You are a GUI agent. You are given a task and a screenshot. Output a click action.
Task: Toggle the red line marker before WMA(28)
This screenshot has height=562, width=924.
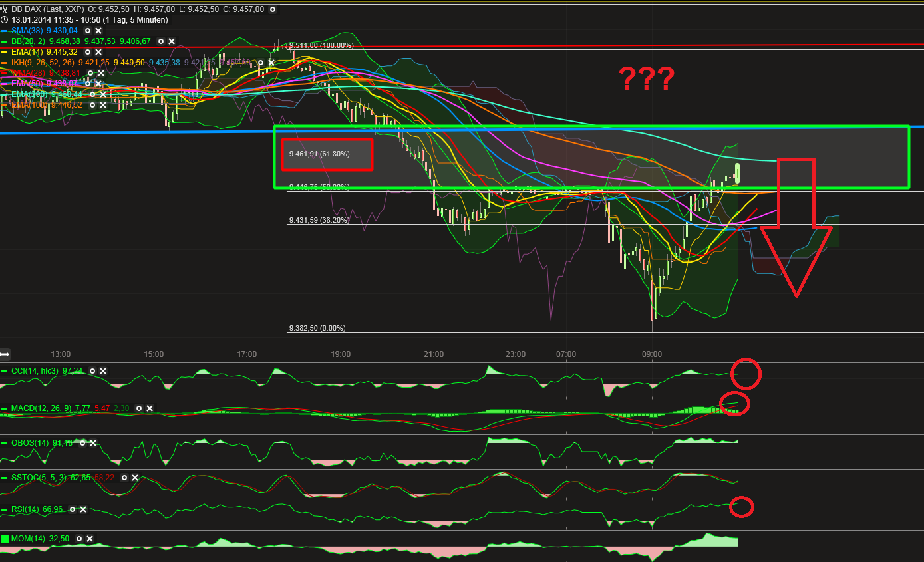coord(5,73)
